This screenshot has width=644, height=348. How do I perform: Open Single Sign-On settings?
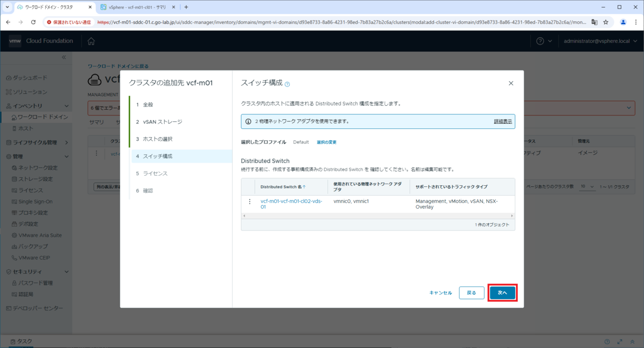click(x=32, y=201)
